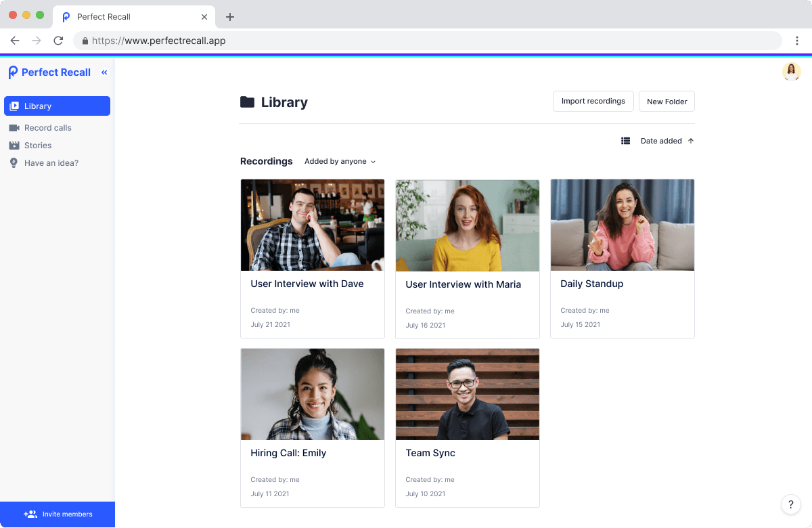This screenshot has height=528, width=812.
Task: Collapse the sidebar with double-chevron icon
Action: [x=104, y=72]
